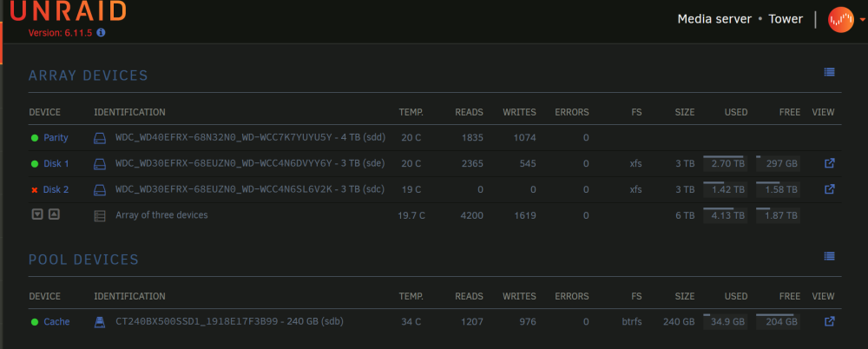Click the Cache used space bar 34.9 GB
The image size is (868, 349).
pyautogui.click(x=725, y=320)
